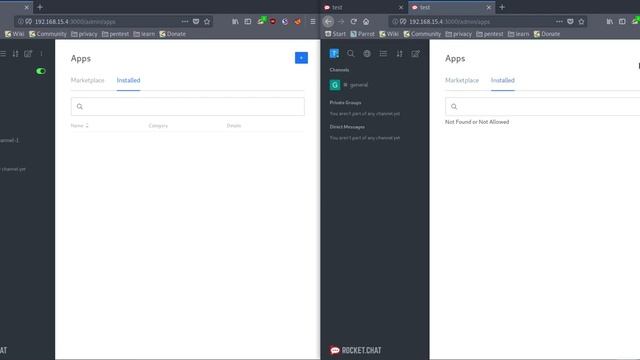Sort by the Name column header
This screenshot has height=360, width=640.
click(79, 126)
